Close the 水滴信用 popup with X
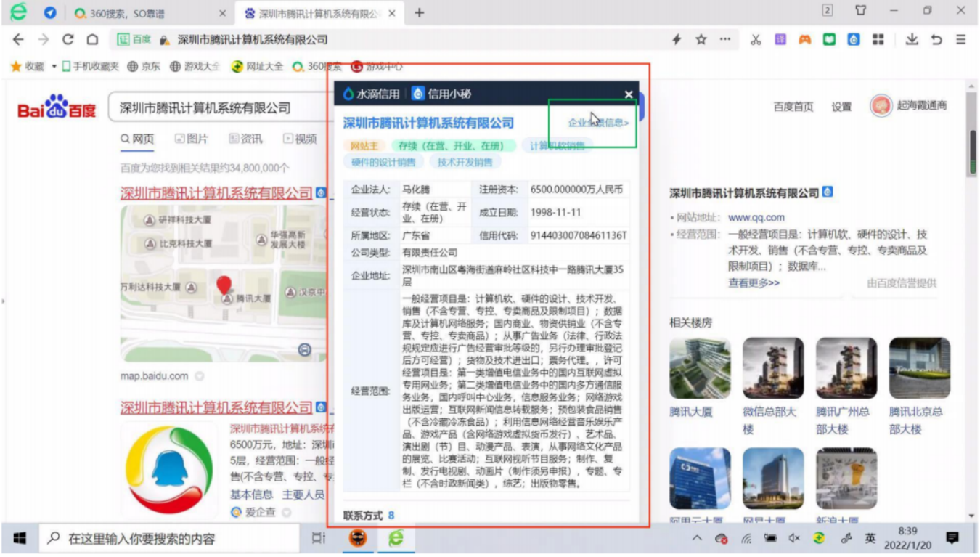Image resolution: width=980 pixels, height=557 pixels. [629, 94]
